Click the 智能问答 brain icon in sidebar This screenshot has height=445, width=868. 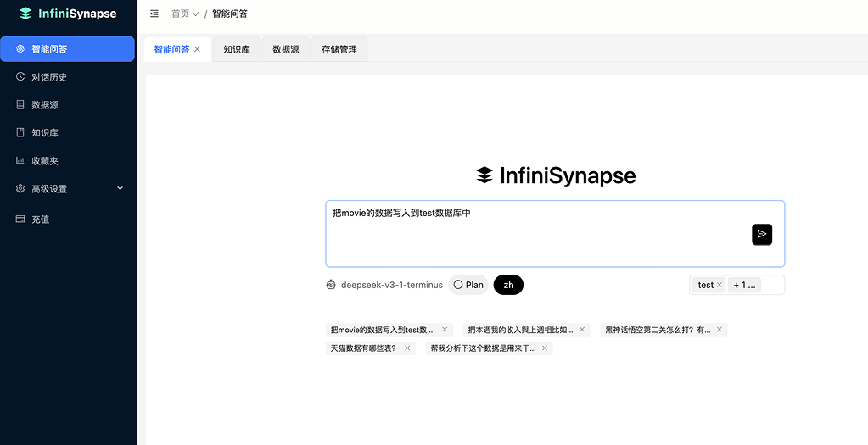click(20, 48)
